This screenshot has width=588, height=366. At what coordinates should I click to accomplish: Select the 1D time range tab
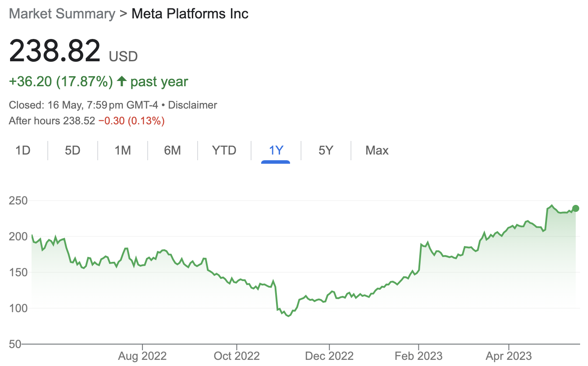(23, 151)
